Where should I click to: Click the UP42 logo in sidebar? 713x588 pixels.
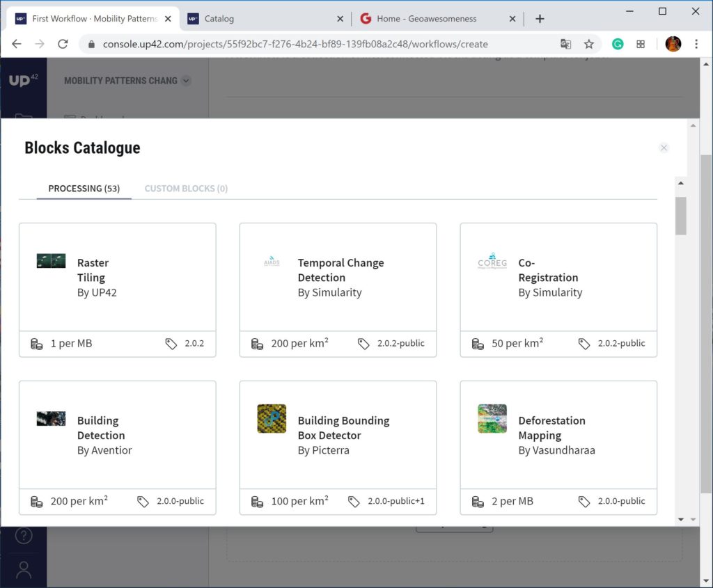(x=23, y=80)
